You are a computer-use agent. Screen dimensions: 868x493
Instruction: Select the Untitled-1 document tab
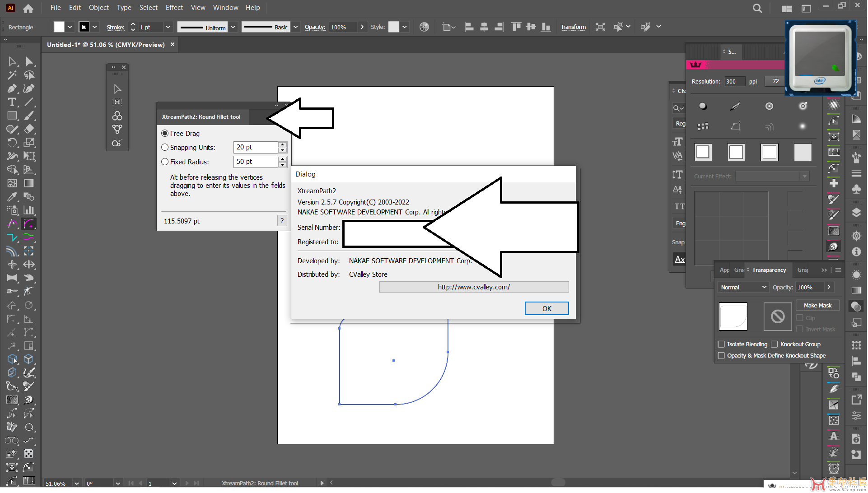(106, 45)
